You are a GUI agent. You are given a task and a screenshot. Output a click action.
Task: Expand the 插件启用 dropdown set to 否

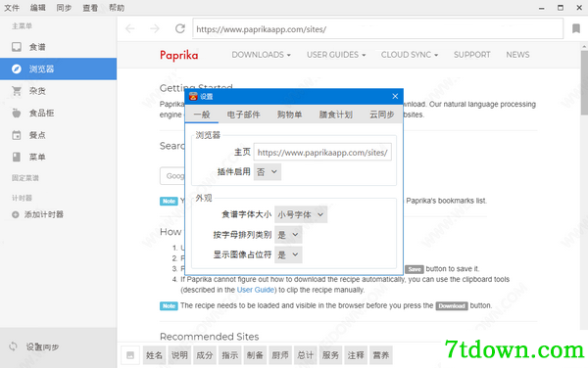tap(268, 172)
